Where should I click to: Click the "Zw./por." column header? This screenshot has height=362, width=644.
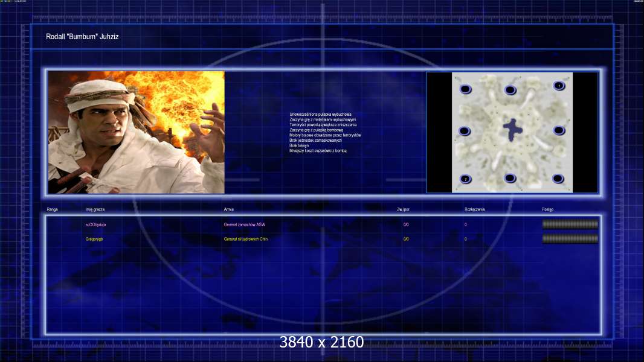click(x=404, y=209)
